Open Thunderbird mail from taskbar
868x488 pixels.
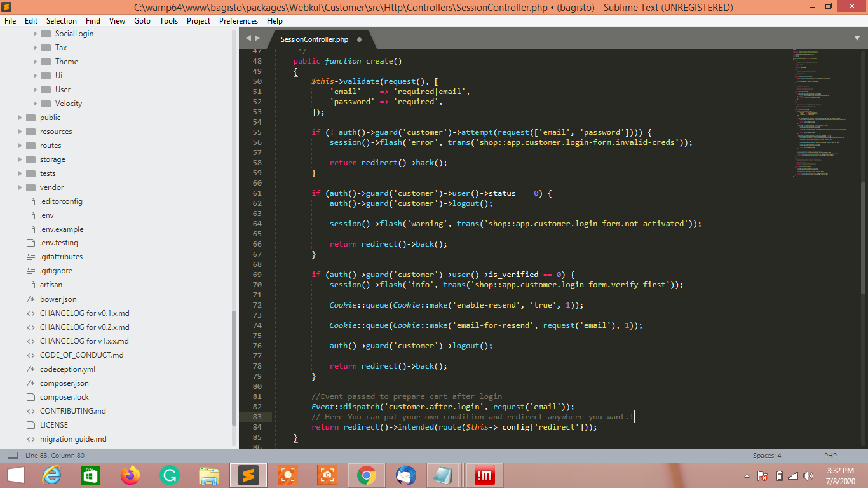[406, 475]
